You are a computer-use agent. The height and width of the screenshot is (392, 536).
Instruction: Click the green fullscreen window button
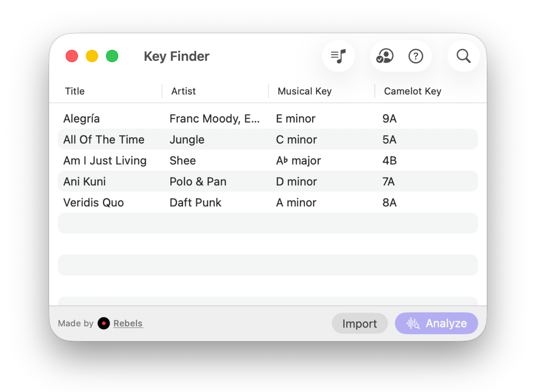pyautogui.click(x=112, y=56)
